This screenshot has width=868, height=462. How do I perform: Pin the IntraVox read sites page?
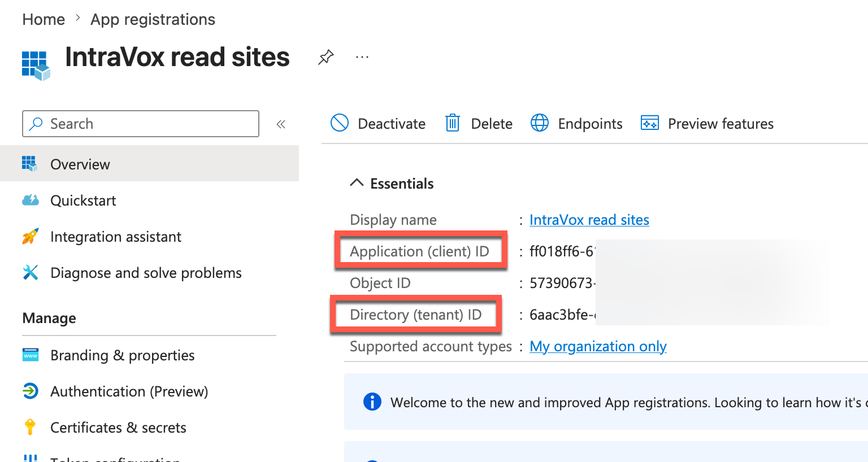326,57
